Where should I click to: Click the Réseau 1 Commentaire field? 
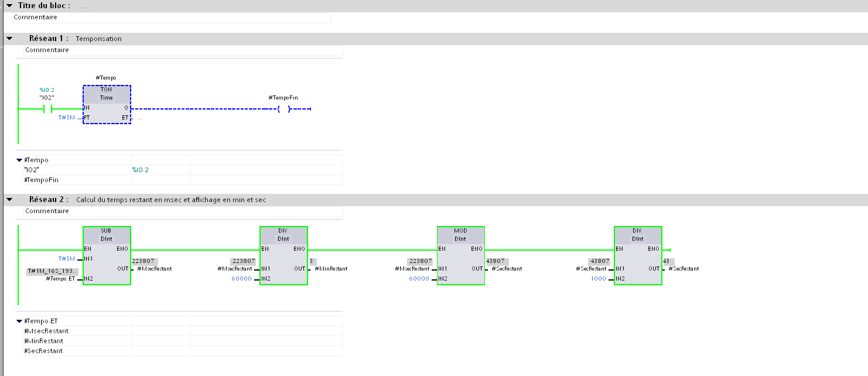tap(183, 50)
